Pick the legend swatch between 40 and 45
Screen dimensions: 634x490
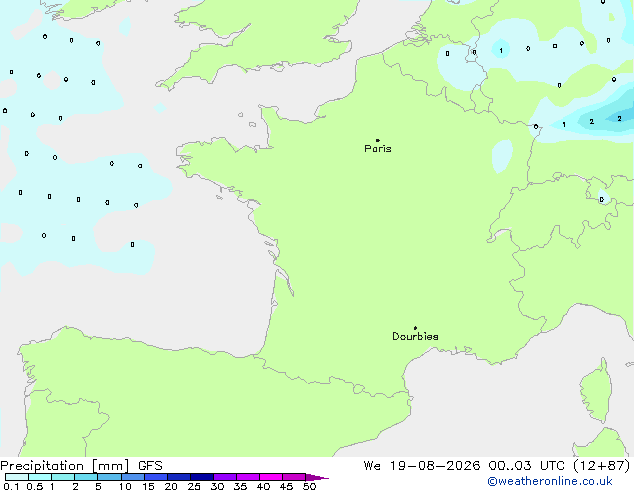point(271,477)
